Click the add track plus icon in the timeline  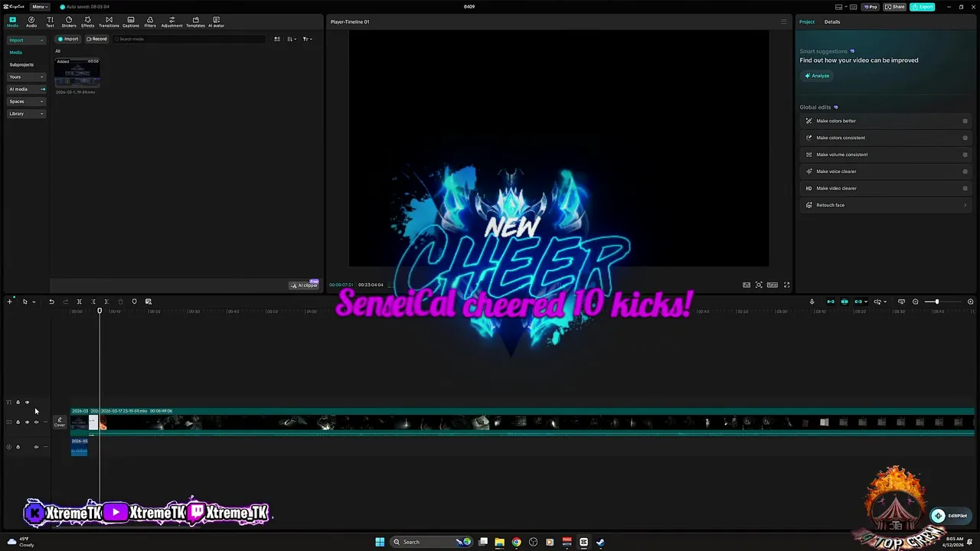pyautogui.click(x=9, y=302)
